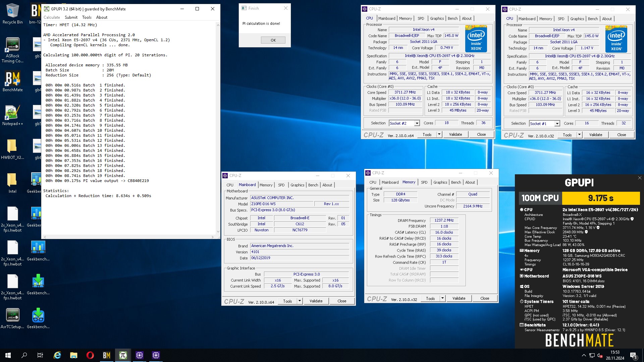Select Memory tab in Socket #2 CPU-Z
This screenshot has height=362, width=644.
coord(405,18)
